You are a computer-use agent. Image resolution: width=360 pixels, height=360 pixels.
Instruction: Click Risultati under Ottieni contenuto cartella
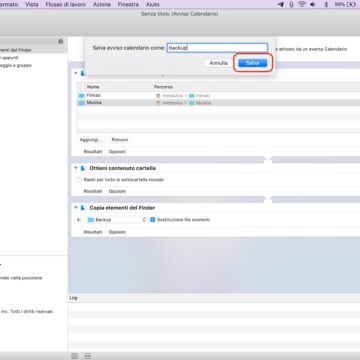93,191
